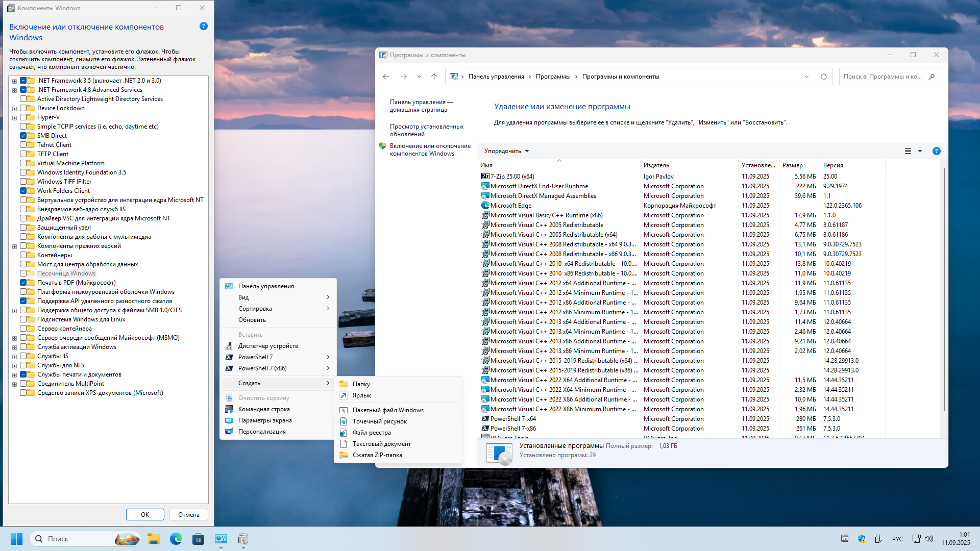Click the back arrow in Programs window
Image resolution: width=980 pixels, height=551 pixels.
pyautogui.click(x=386, y=77)
